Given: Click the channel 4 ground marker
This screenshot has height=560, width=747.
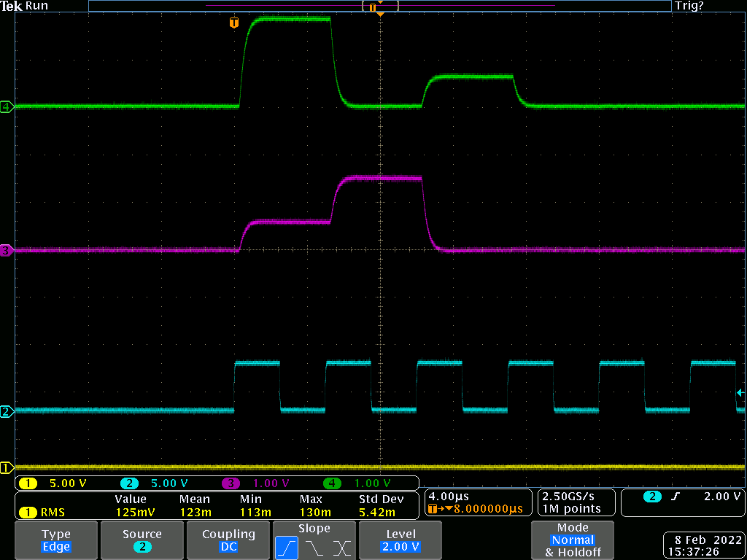Looking at the screenshot, I should pyautogui.click(x=7, y=106).
